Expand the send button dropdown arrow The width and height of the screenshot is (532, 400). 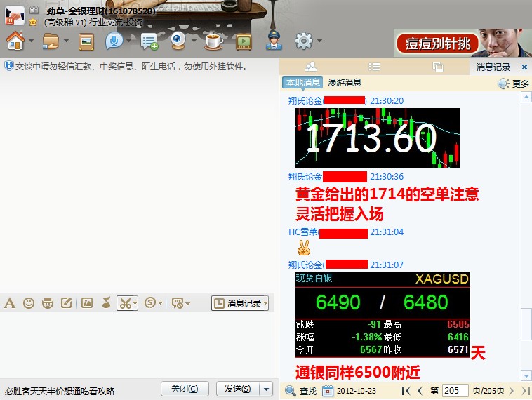point(267,389)
